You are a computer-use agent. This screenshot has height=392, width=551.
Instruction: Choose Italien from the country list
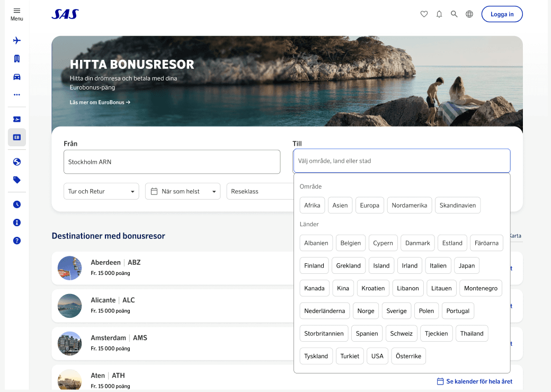pos(438,266)
